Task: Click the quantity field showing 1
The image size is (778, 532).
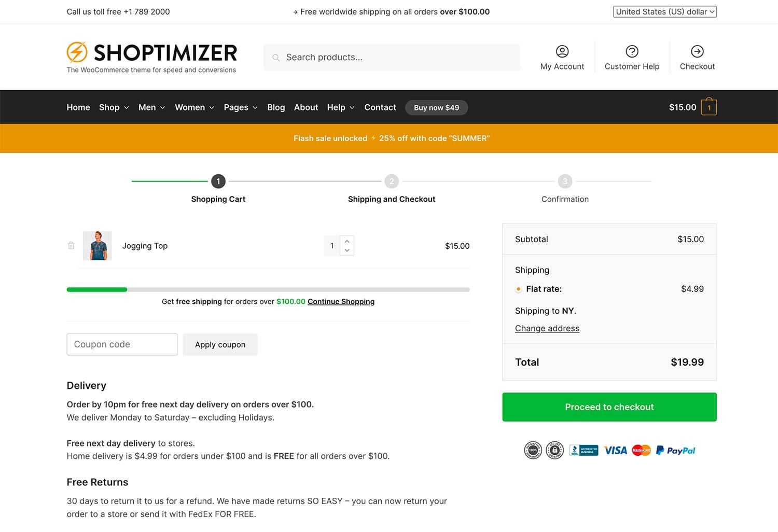Action: (332, 246)
